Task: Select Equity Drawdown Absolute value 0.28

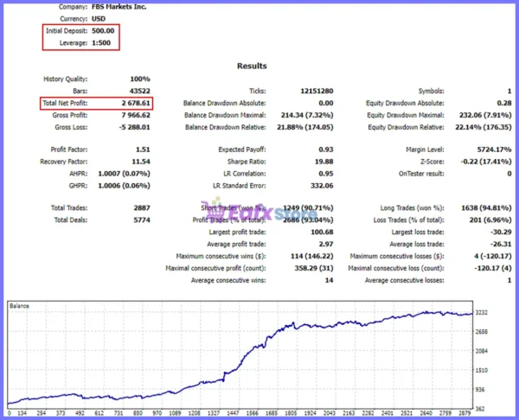Action: pos(504,103)
